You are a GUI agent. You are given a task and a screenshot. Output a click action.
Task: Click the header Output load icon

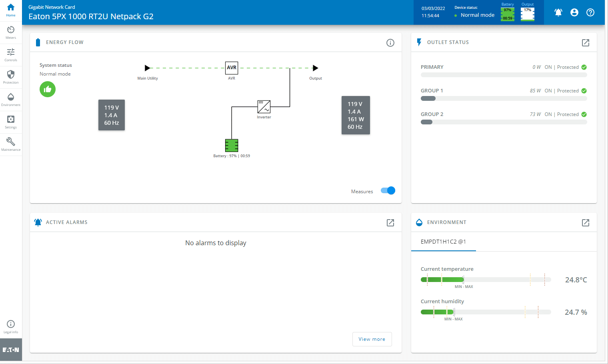click(x=528, y=14)
